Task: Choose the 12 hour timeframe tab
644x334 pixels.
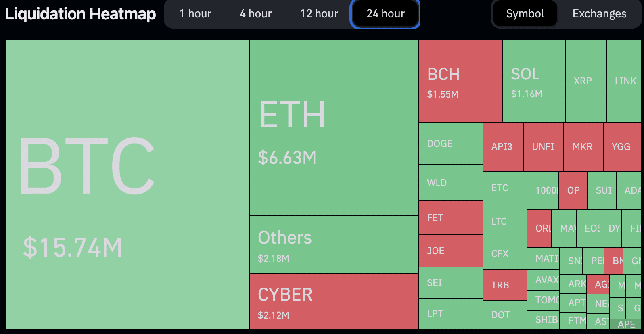Action: point(319,14)
